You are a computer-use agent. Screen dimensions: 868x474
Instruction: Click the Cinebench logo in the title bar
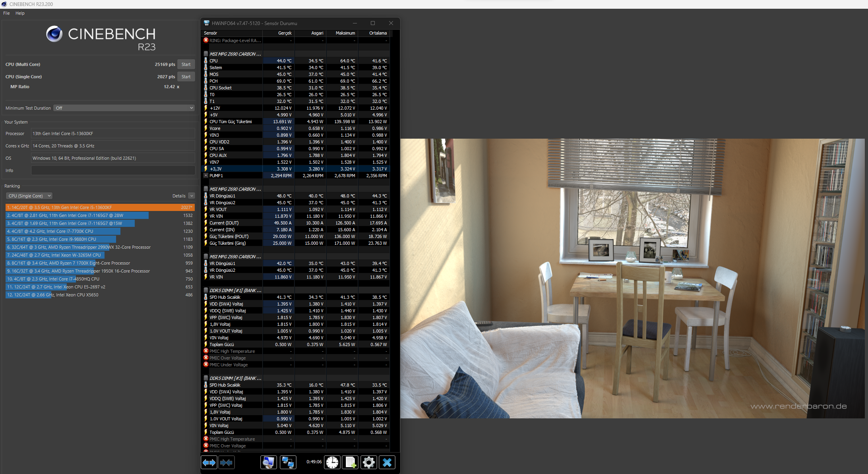click(4, 4)
